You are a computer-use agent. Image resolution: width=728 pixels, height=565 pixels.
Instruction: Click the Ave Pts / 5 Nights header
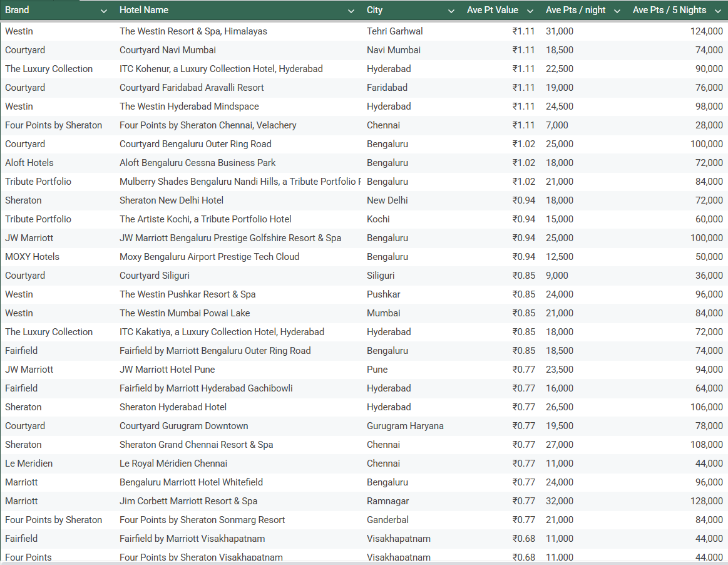670,10
